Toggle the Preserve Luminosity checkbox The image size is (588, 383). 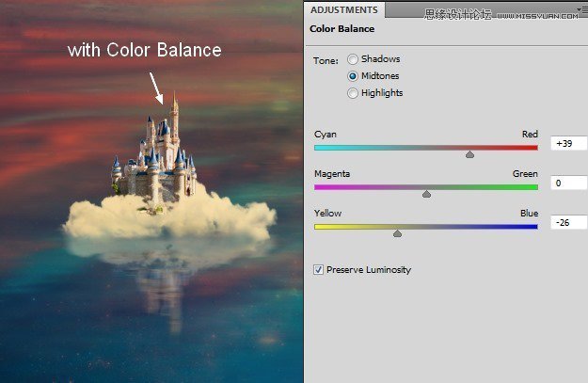[x=319, y=270]
